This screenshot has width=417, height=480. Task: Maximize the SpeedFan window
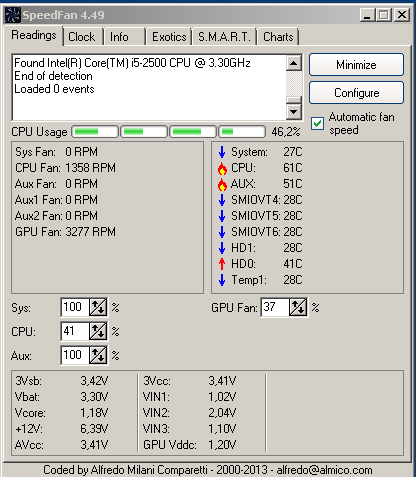point(384,15)
